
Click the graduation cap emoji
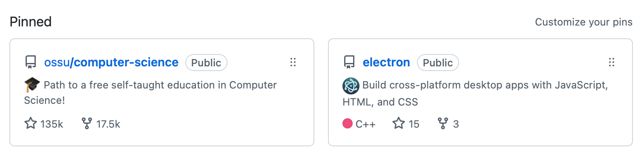click(32, 86)
